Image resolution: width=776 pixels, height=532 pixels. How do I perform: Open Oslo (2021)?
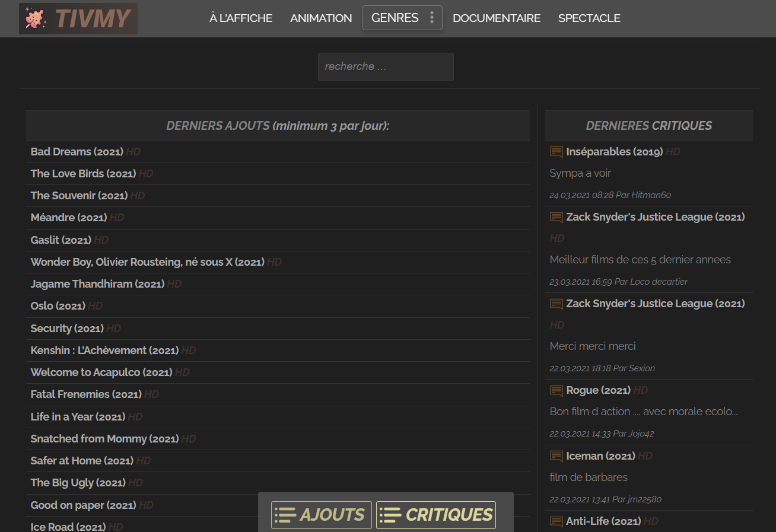[58, 306]
